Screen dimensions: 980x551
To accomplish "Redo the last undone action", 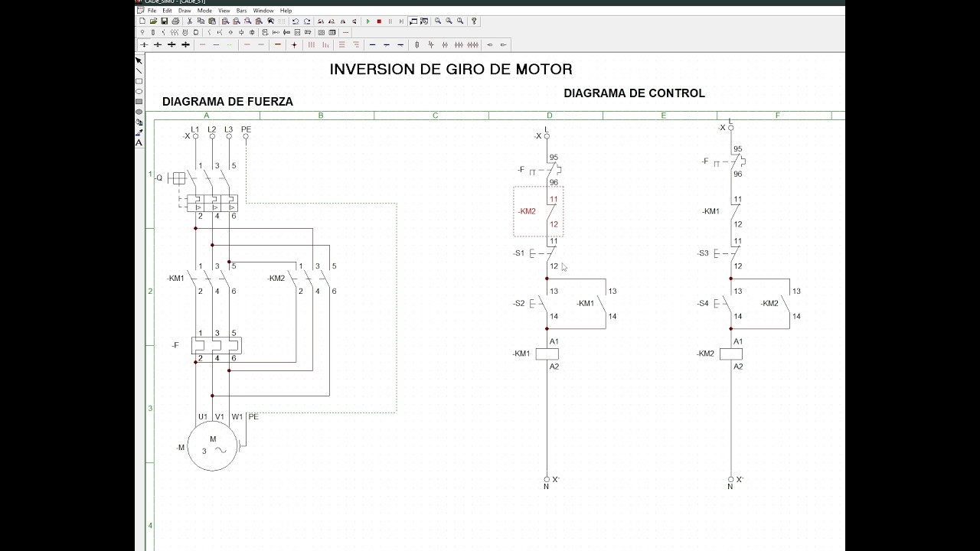I will pos(307,21).
